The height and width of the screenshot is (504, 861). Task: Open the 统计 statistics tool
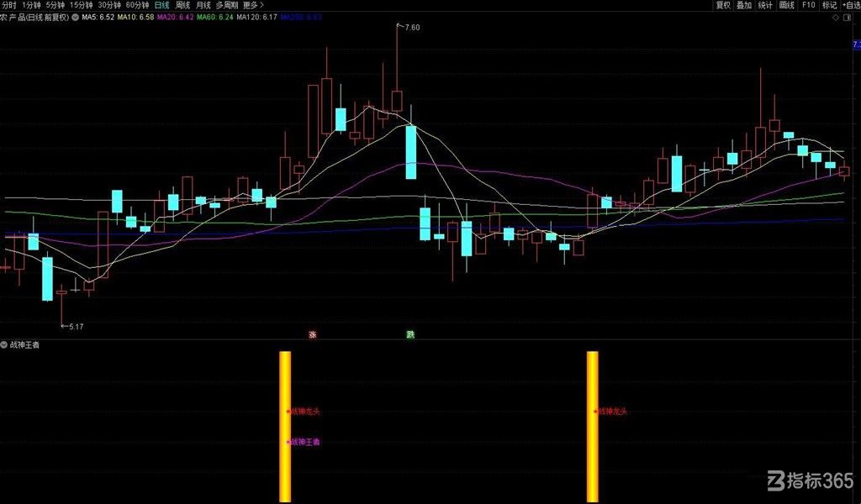765,5
